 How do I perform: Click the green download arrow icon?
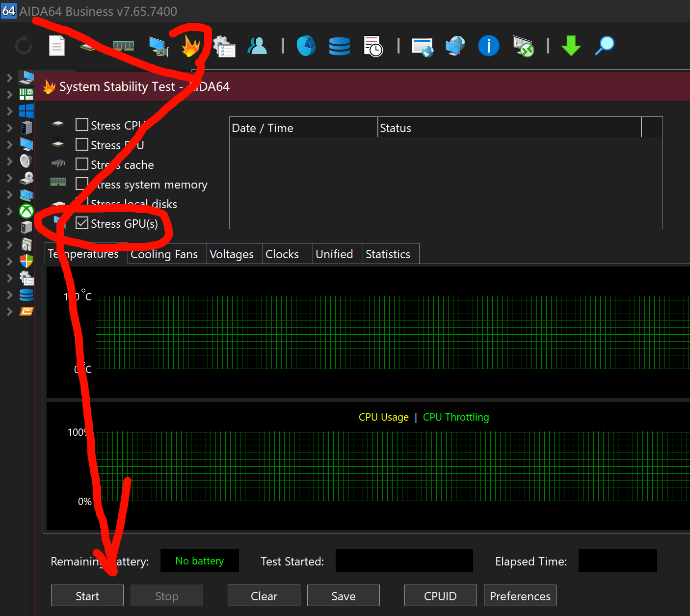(571, 46)
